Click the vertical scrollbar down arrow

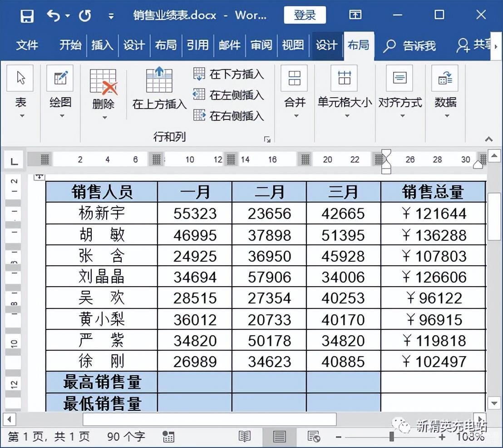coord(494,403)
